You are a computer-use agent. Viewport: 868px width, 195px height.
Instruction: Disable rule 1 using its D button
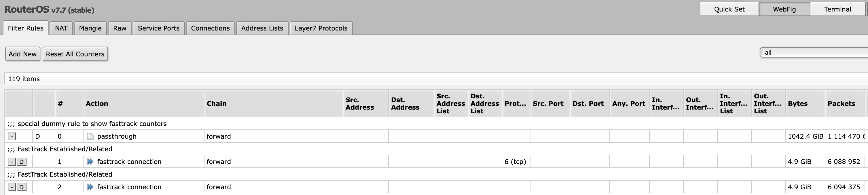click(x=22, y=162)
